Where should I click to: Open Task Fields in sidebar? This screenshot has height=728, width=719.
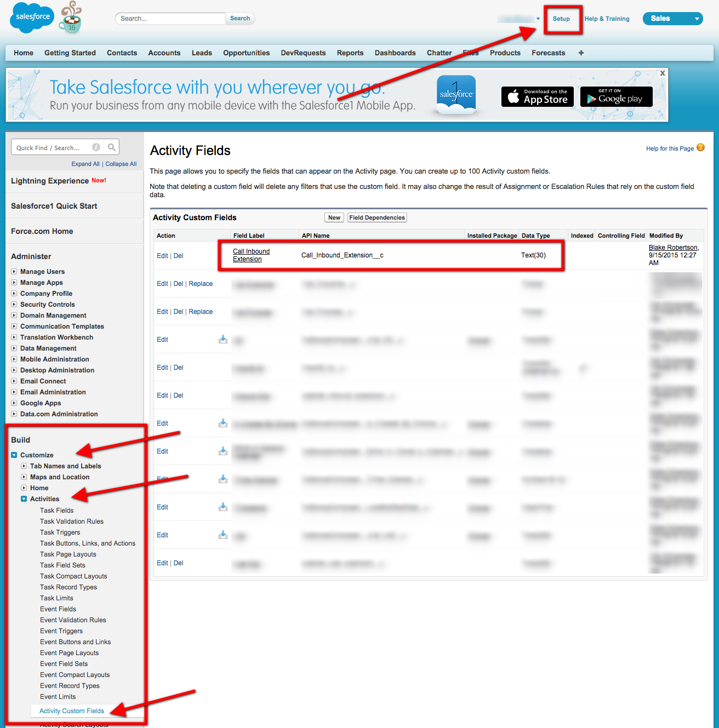[56, 511]
